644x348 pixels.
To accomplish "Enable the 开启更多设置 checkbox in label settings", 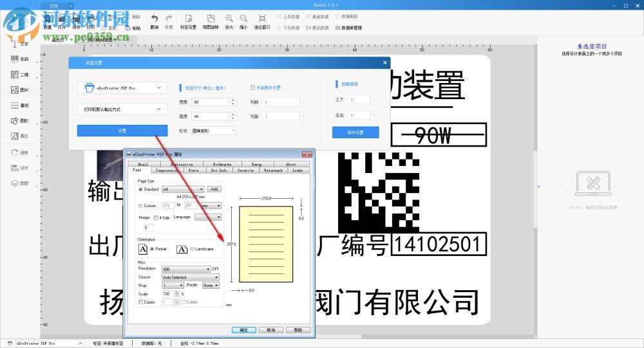I will 252,87.
